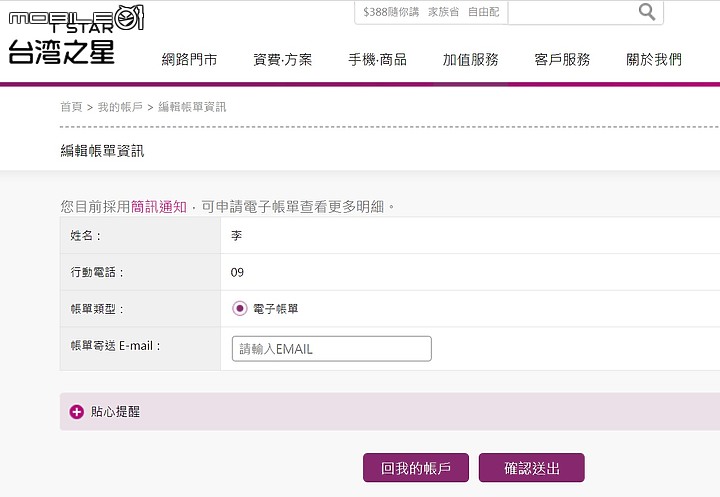Screen dimensions: 720x497
Task: Go to 我的帳戶 breadcrumb link
Action: pyautogui.click(x=120, y=107)
